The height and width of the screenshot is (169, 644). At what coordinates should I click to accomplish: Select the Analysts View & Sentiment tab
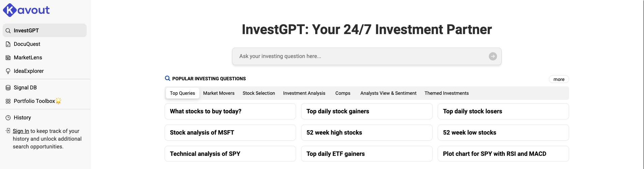[388, 93]
